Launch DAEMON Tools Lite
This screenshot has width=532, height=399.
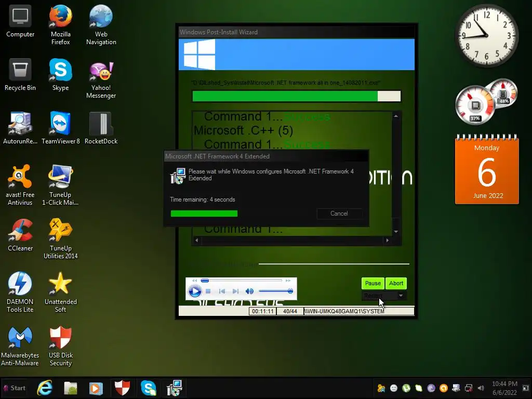pyautogui.click(x=20, y=292)
